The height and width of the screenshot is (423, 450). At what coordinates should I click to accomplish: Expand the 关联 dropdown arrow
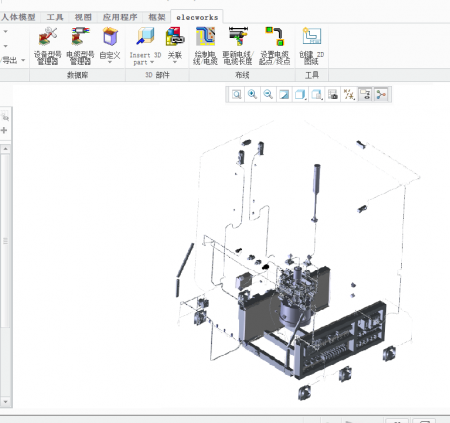(175, 62)
